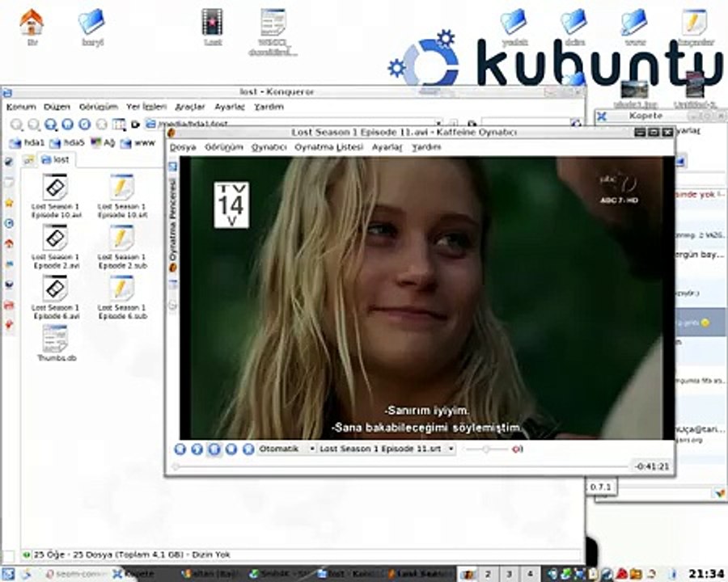Click the Kaffeine volume slider
Screen dimensions: 728x582
486,449
